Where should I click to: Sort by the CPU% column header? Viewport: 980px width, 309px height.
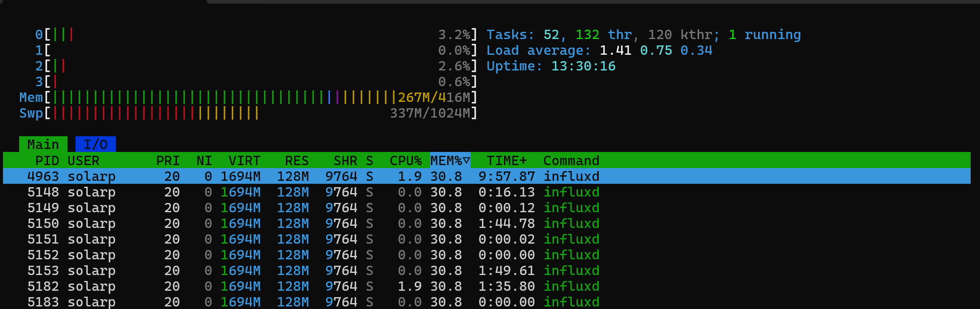click(406, 160)
